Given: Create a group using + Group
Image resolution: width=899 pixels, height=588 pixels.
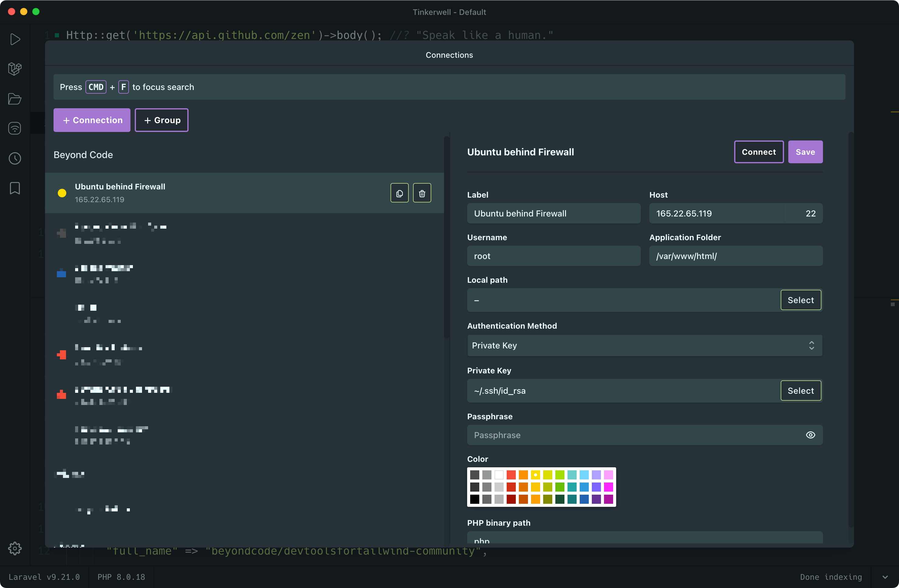Looking at the screenshot, I should click(162, 120).
